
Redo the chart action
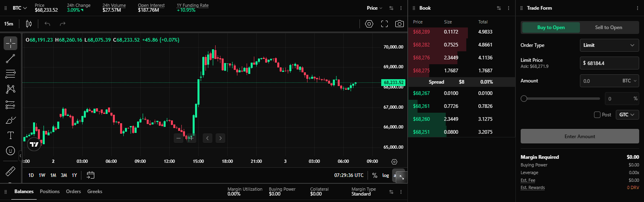click(62, 24)
